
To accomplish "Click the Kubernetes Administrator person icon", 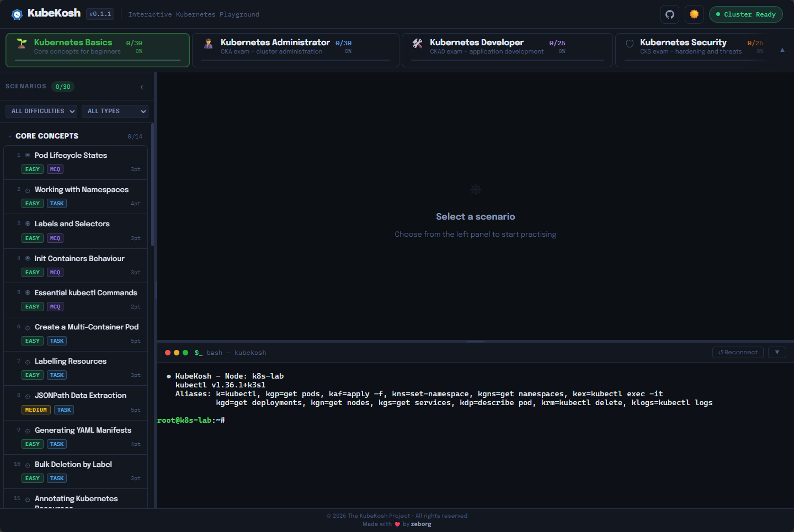I will coord(209,44).
